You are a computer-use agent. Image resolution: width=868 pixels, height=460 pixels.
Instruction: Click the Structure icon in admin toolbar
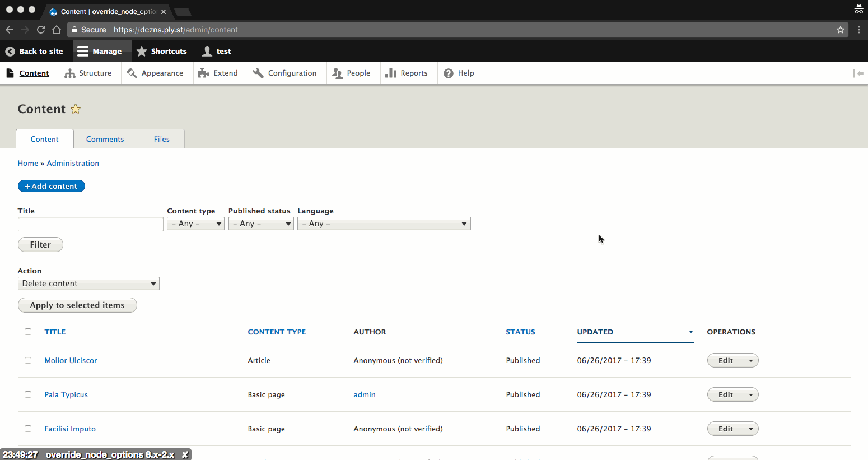click(70, 73)
